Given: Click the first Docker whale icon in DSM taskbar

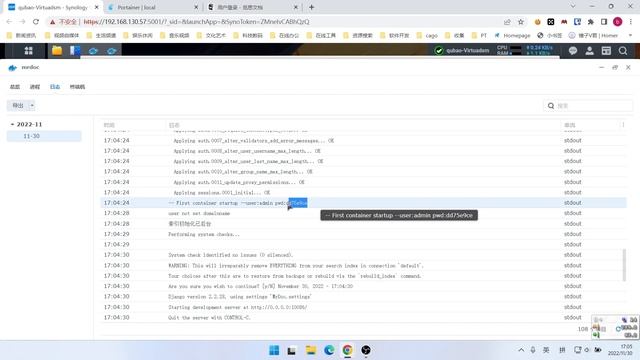Looking at the screenshot, I should click(93, 51).
